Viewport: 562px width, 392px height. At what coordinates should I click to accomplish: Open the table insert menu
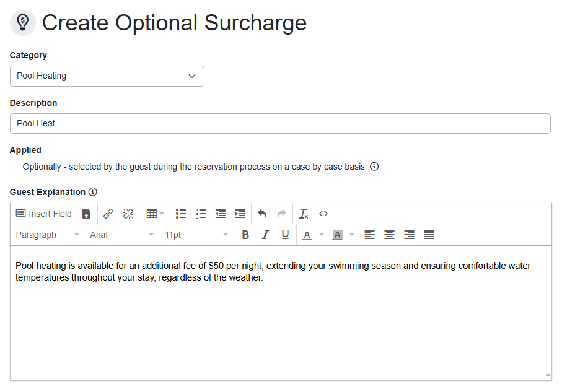coord(155,214)
